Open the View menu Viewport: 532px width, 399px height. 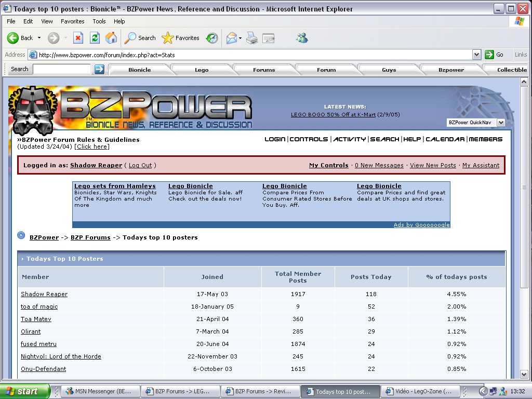[47, 21]
